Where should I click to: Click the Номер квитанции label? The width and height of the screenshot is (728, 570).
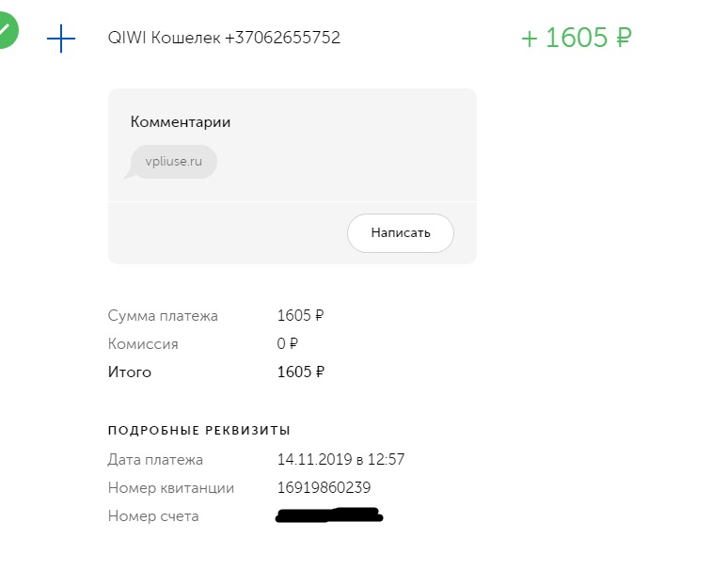click(x=171, y=488)
